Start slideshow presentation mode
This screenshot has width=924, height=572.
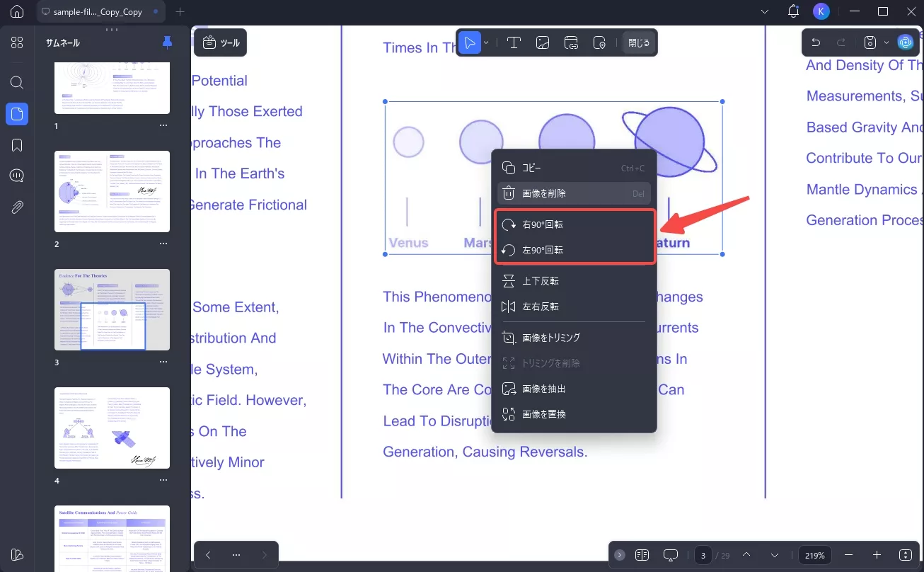tap(671, 555)
